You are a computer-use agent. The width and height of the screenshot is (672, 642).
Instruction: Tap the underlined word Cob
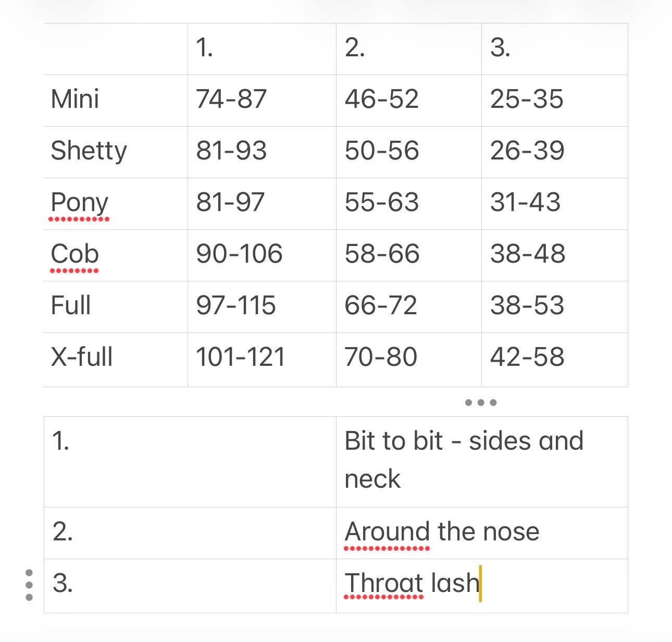click(x=74, y=254)
